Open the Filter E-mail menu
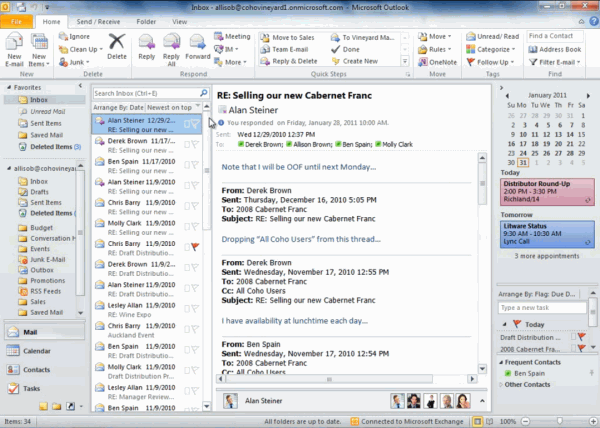This screenshot has height=428, width=600. coord(554,62)
